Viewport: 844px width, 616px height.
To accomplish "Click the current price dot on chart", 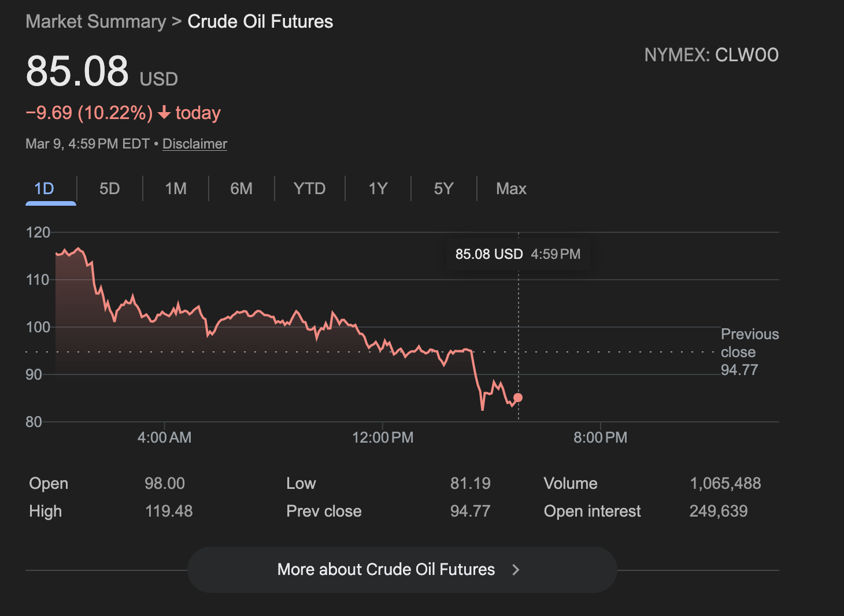I will (x=518, y=398).
